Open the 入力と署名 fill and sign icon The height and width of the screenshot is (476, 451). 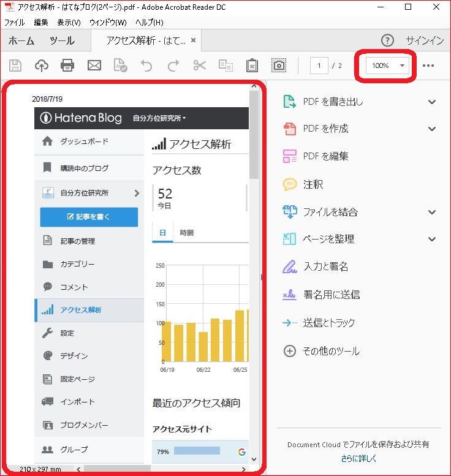289,266
